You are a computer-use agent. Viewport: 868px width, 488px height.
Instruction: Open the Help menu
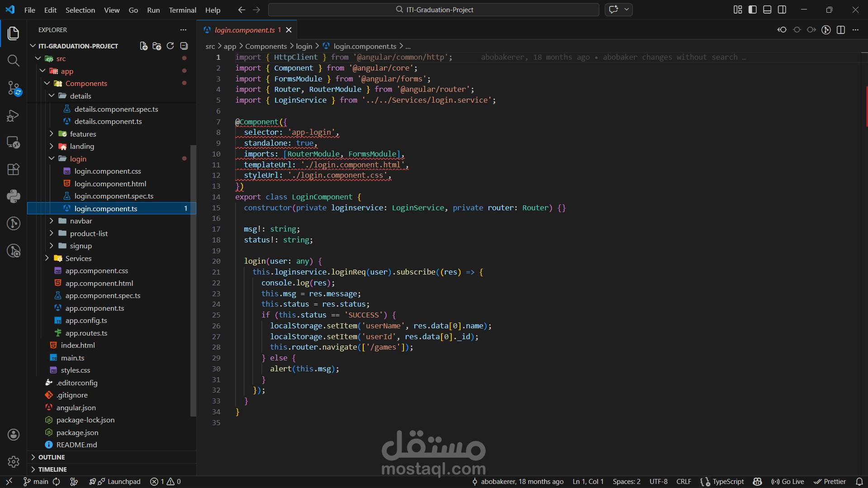(213, 10)
